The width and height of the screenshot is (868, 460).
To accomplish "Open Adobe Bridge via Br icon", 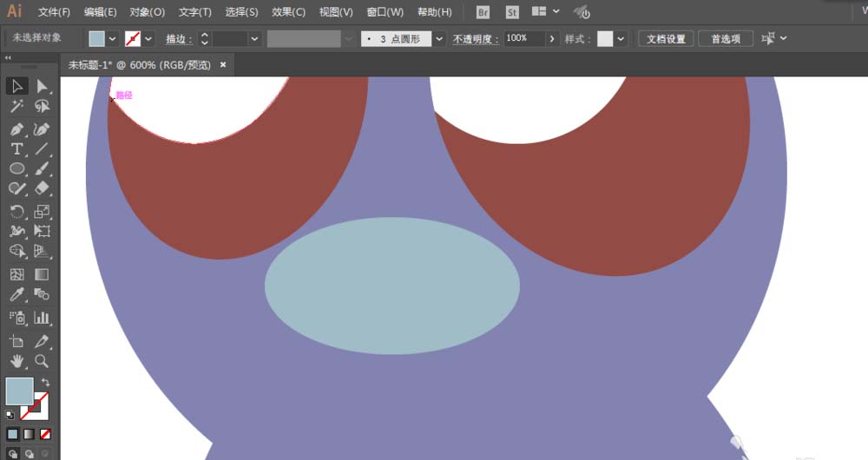I will [483, 12].
